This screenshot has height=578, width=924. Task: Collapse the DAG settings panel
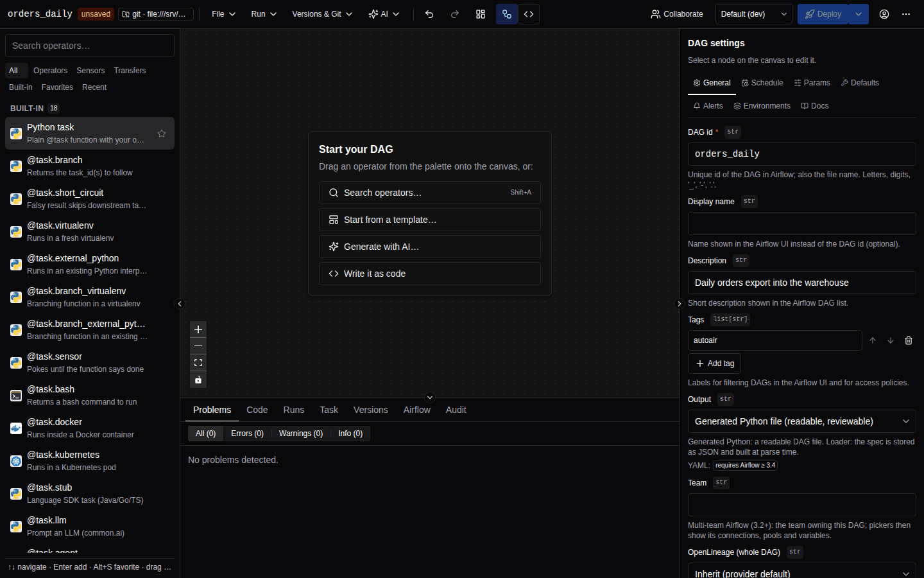click(680, 304)
